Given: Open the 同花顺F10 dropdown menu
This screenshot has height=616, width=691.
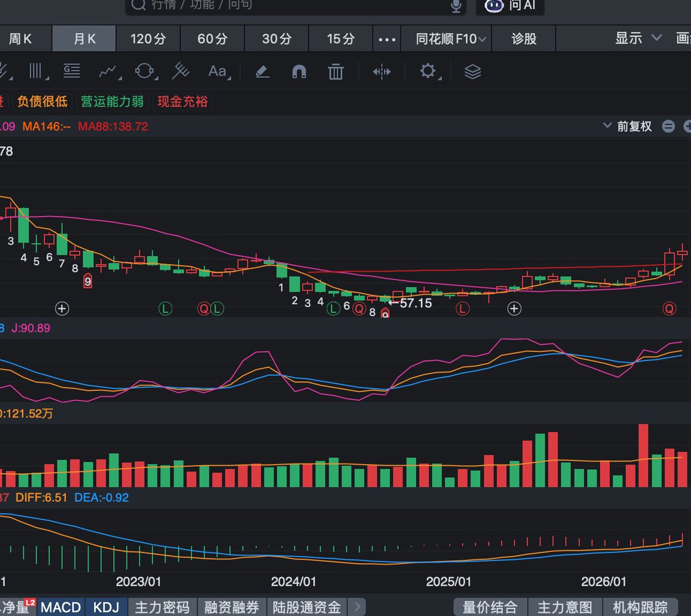Looking at the screenshot, I should click(451, 39).
